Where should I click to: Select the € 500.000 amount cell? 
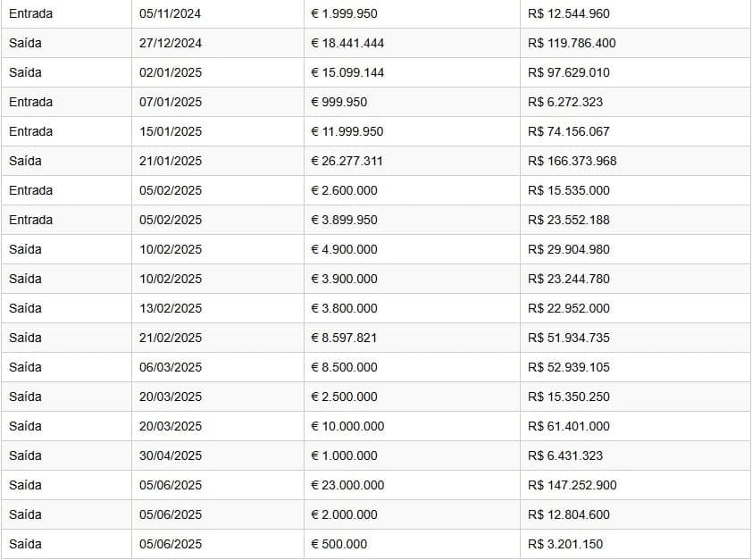pyautogui.click(x=338, y=544)
